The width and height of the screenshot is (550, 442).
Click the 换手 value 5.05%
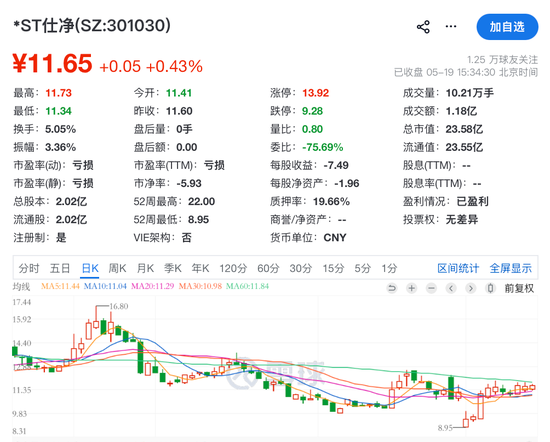point(60,129)
